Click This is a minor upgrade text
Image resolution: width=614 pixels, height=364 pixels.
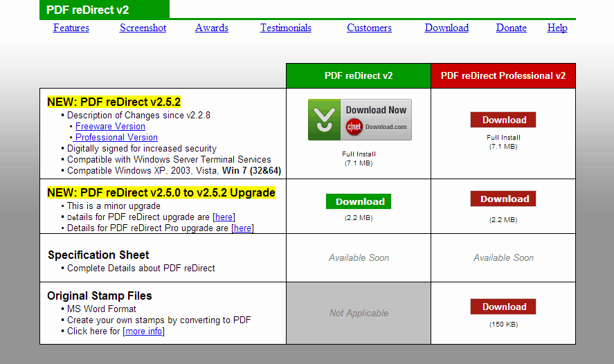tap(114, 206)
